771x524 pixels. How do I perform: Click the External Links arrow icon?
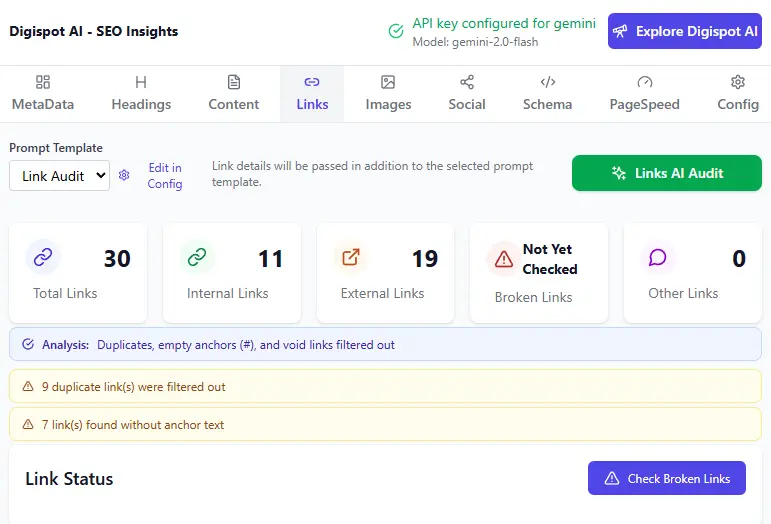(351, 257)
